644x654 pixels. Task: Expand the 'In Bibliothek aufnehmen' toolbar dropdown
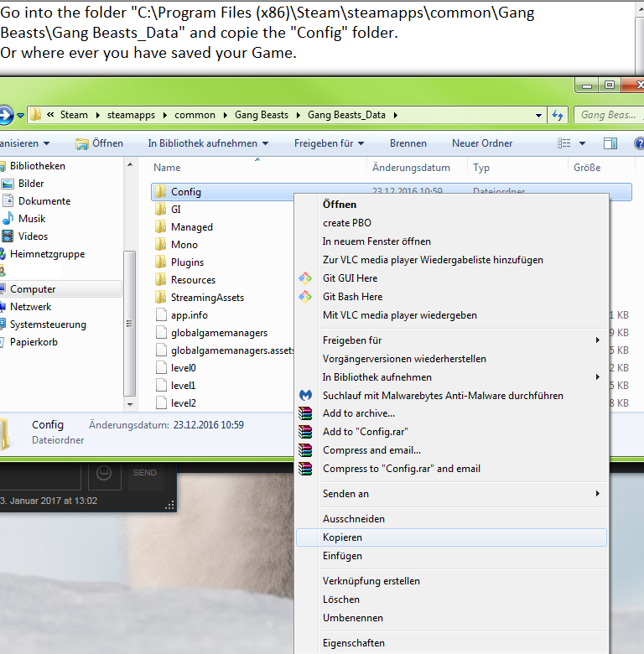click(x=265, y=143)
